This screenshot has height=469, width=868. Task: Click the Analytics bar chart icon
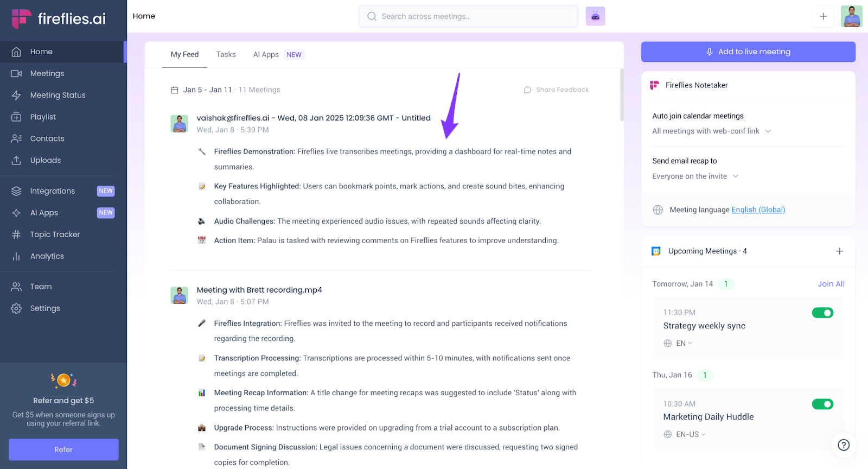[16, 256]
